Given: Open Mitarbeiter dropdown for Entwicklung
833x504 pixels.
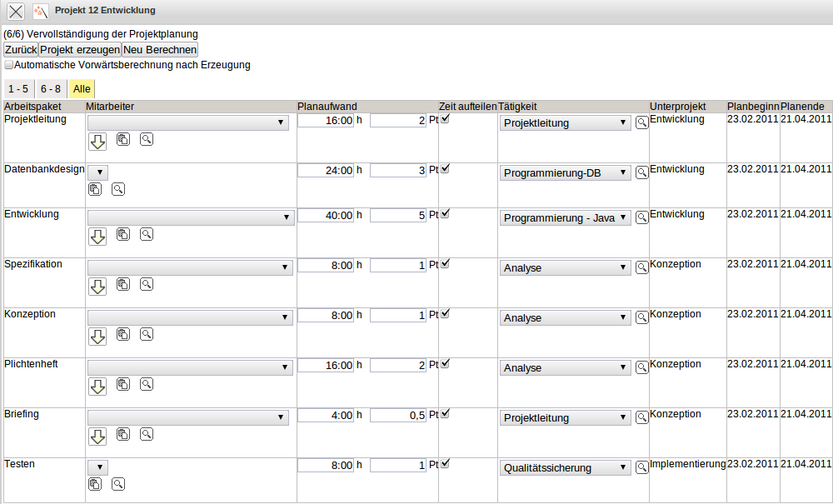Looking at the screenshot, I should pyautogui.click(x=191, y=217).
